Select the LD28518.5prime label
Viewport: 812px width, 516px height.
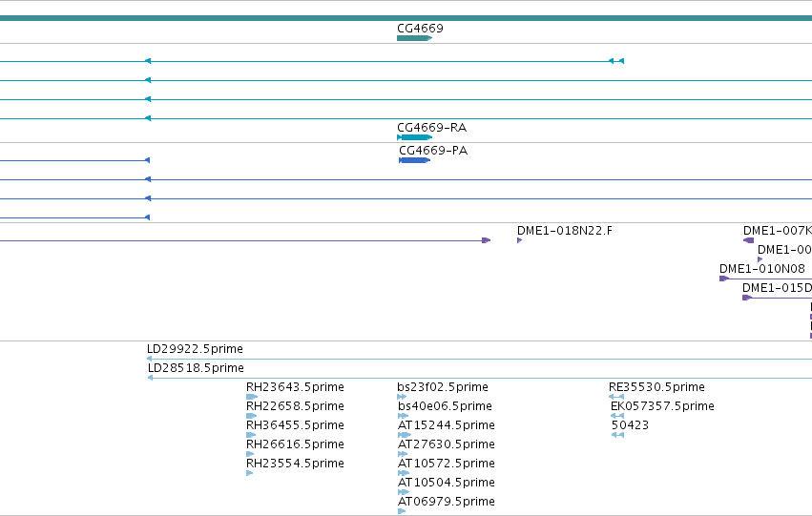pos(196,368)
